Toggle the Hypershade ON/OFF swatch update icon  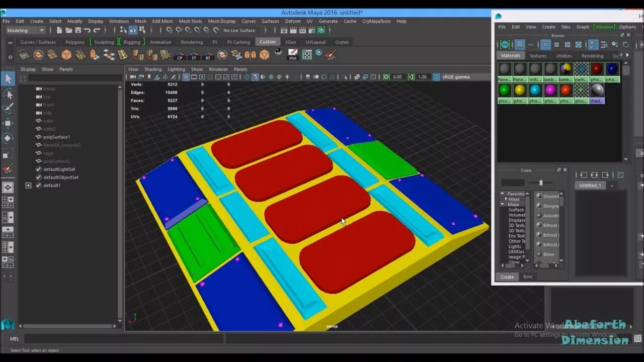[x=505, y=44]
